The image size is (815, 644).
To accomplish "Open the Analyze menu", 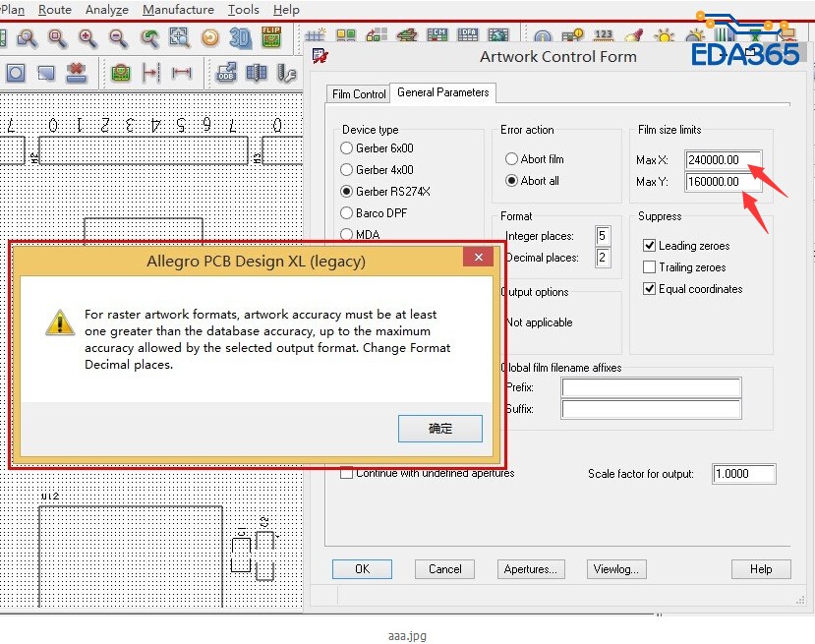I will pyautogui.click(x=106, y=10).
